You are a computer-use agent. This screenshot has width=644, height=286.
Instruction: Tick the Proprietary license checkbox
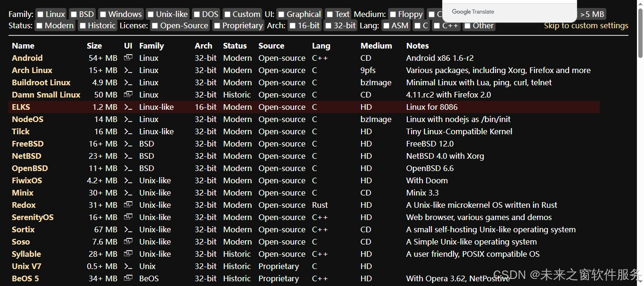coord(217,26)
